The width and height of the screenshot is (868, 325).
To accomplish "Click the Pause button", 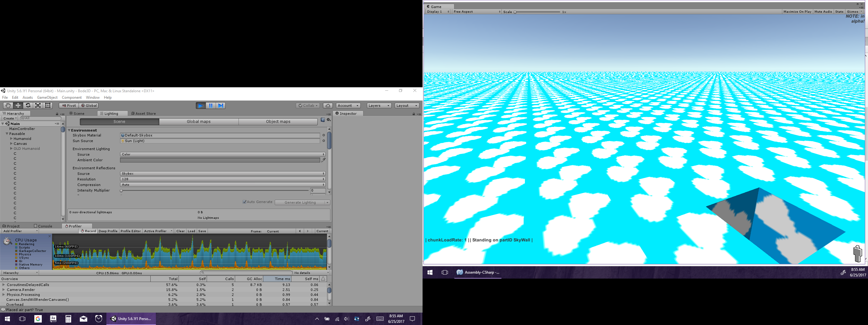I will pos(211,106).
